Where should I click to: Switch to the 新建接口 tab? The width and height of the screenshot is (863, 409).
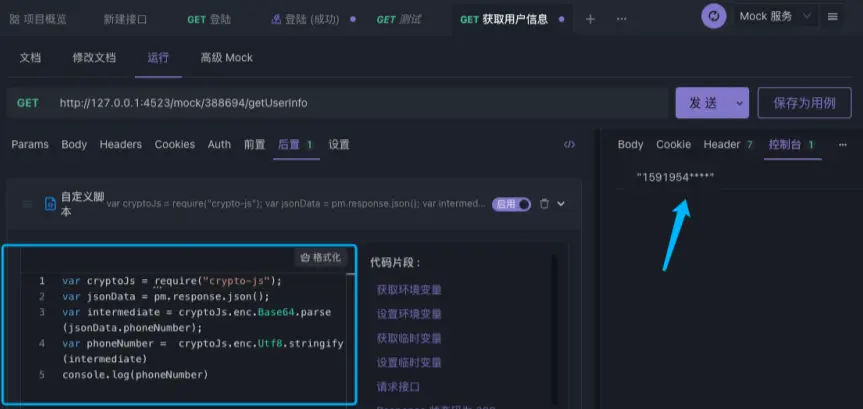coord(125,19)
